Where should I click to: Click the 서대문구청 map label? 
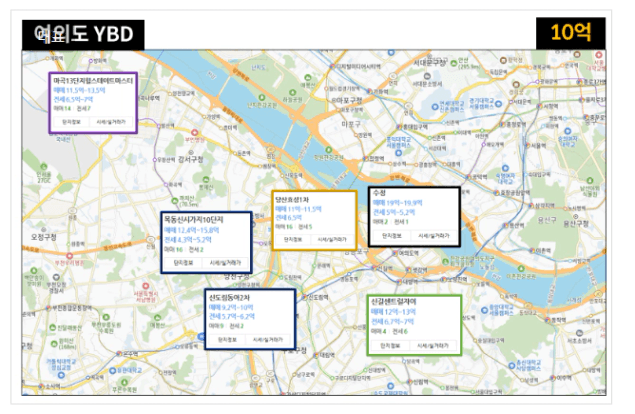pyautogui.click(x=428, y=63)
